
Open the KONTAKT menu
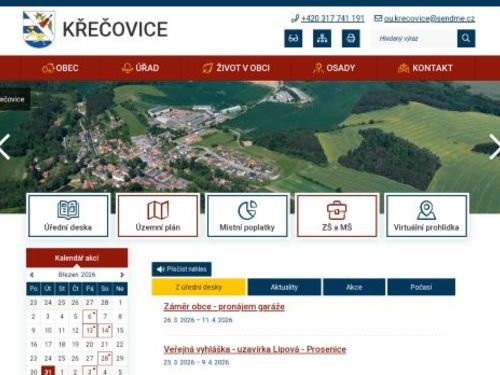coord(425,68)
